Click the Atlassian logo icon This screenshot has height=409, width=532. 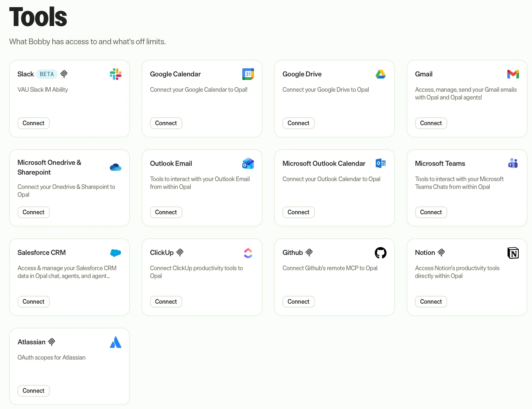[116, 342]
